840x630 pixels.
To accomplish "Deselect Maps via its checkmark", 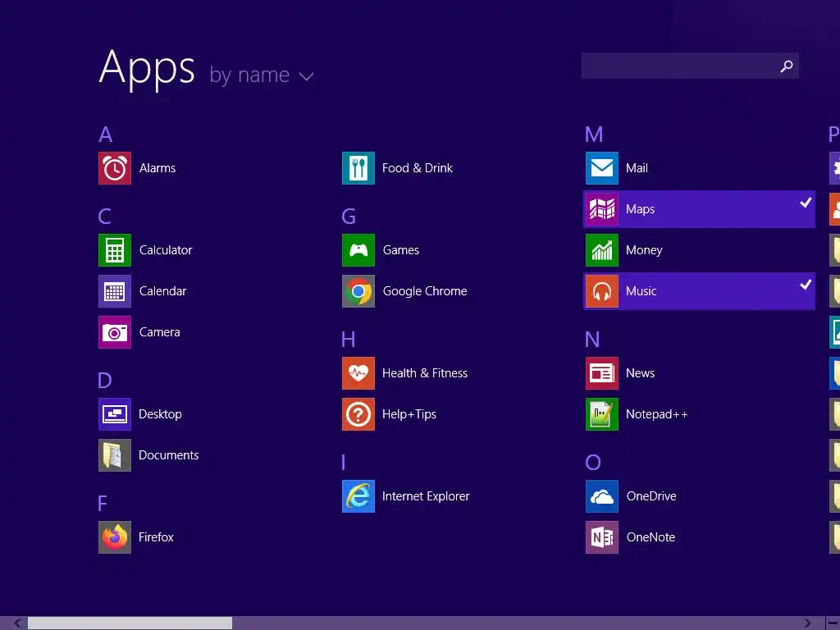I will 806,203.
